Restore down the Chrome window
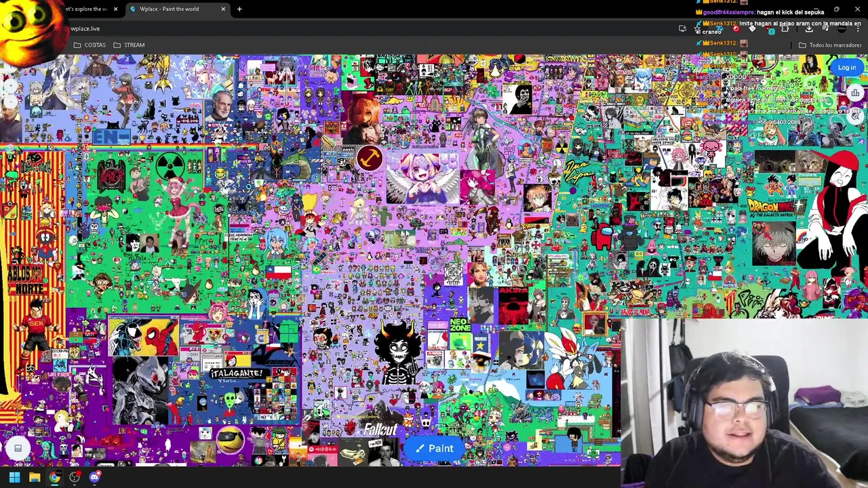 pyautogui.click(x=837, y=9)
